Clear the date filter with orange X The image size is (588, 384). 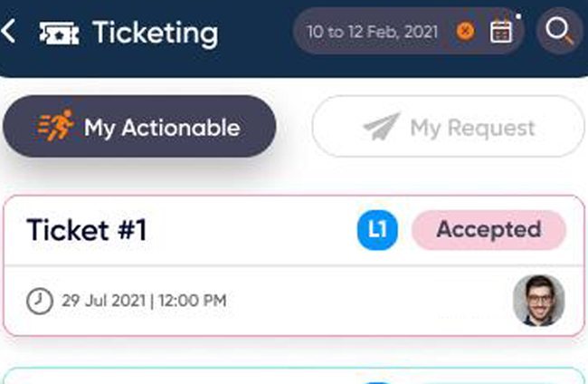tap(465, 31)
